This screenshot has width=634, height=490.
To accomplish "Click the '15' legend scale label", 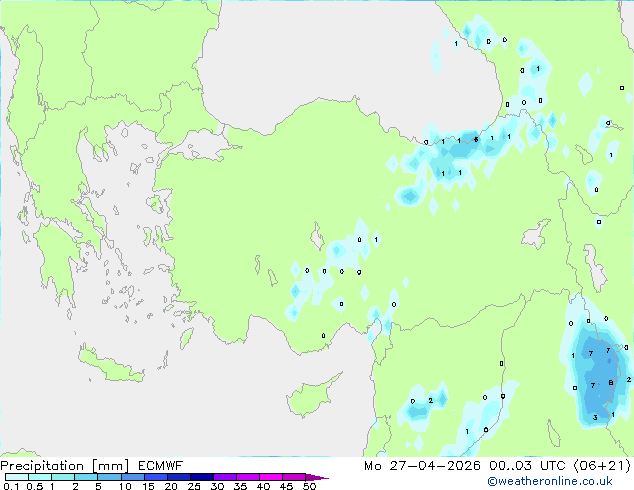I will [x=148, y=486].
